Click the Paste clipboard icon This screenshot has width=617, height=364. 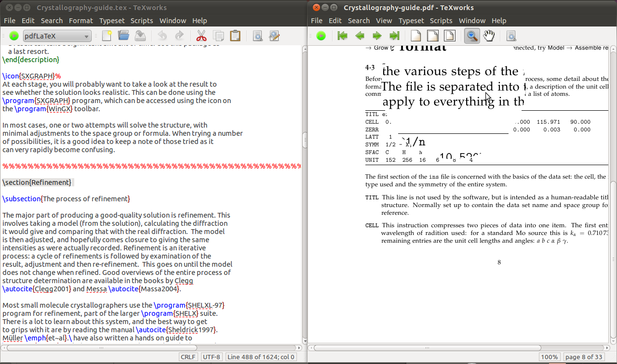click(x=235, y=36)
